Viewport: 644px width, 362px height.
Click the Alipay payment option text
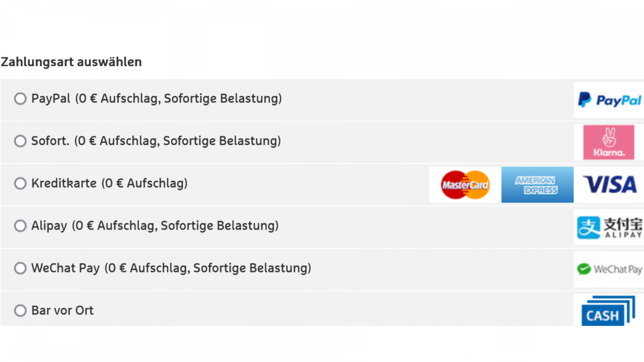tap(155, 226)
